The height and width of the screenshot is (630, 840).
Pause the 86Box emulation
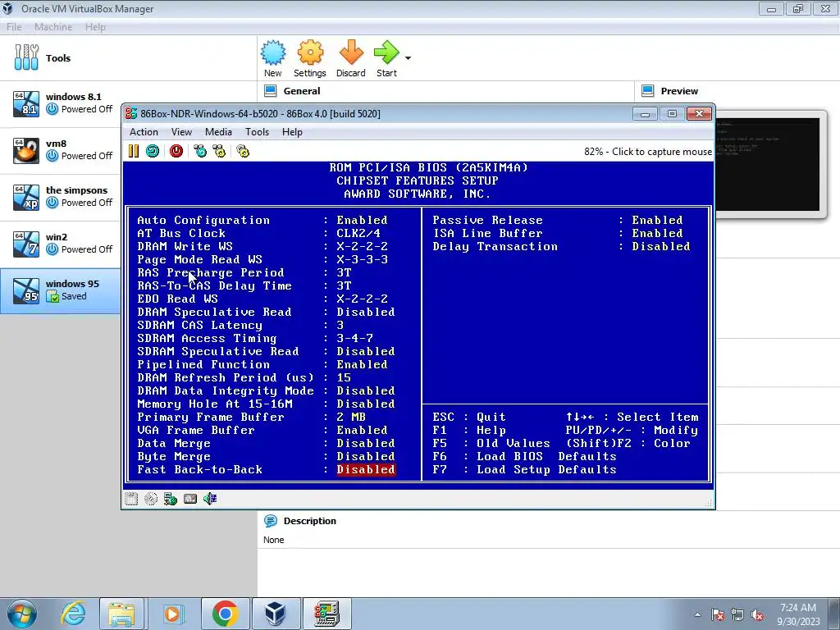pos(134,151)
